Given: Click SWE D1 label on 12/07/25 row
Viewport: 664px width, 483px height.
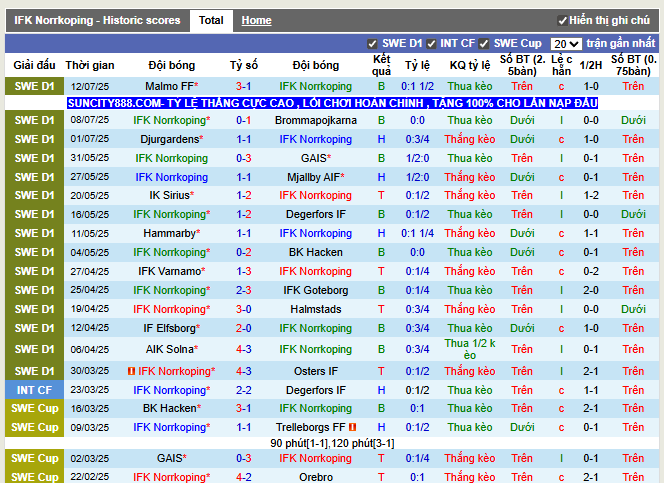Looking at the screenshot, I should (x=34, y=86).
